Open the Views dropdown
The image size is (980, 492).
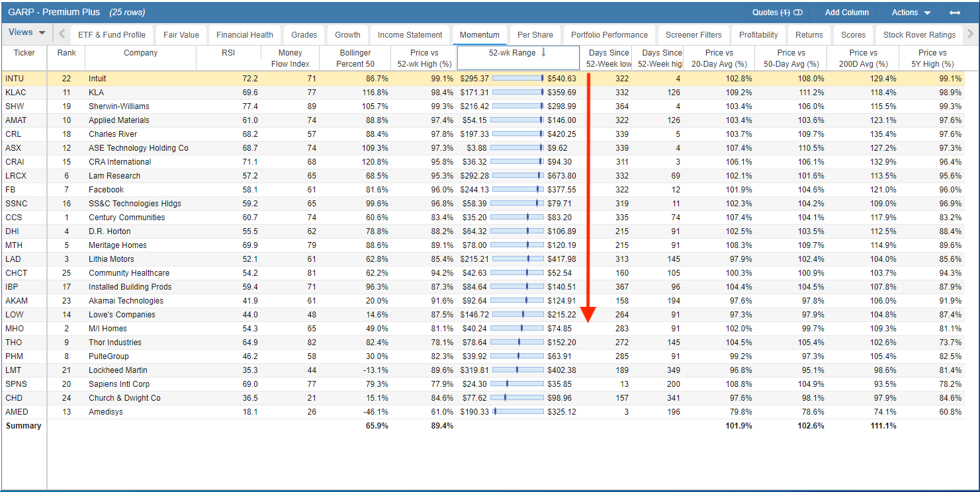(27, 32)
